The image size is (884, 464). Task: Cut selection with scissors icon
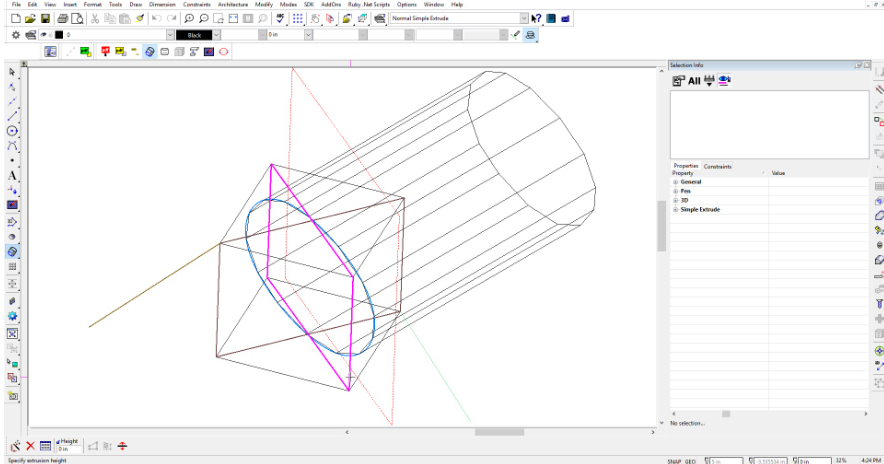coord(95,19)
